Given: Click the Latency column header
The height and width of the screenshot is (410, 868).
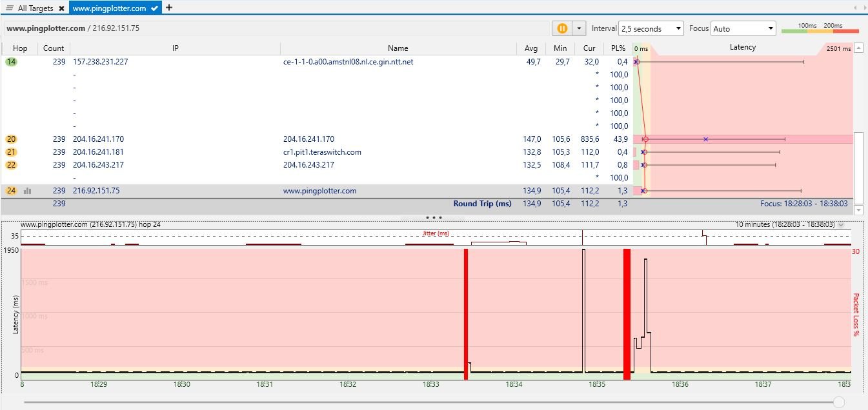Looking at the screenshot, I should pos(743,47).
